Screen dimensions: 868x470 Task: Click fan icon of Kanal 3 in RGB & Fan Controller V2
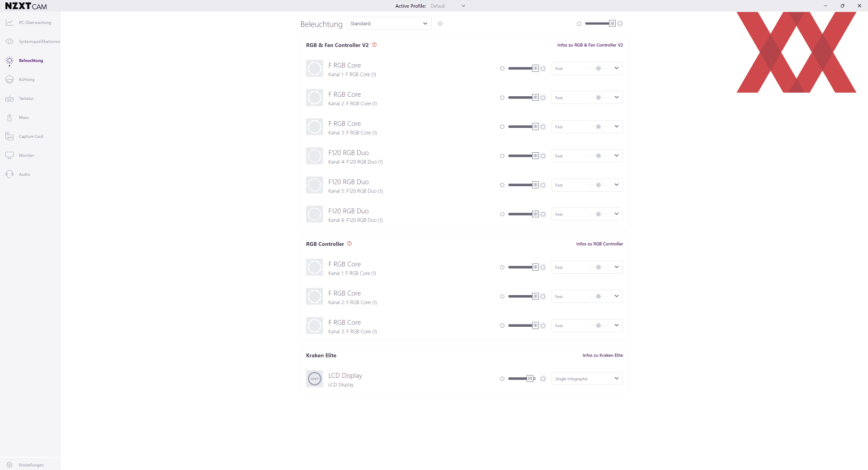tap(315, 127)
